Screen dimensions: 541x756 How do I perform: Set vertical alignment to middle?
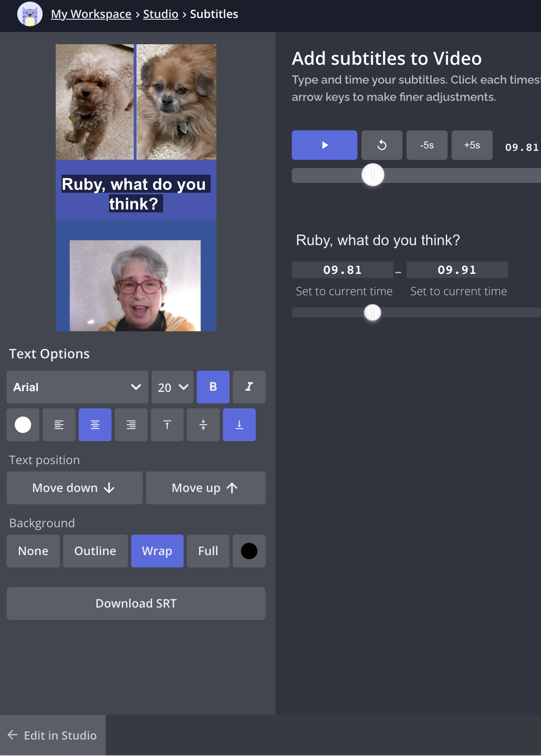click(x=203, y=425)
